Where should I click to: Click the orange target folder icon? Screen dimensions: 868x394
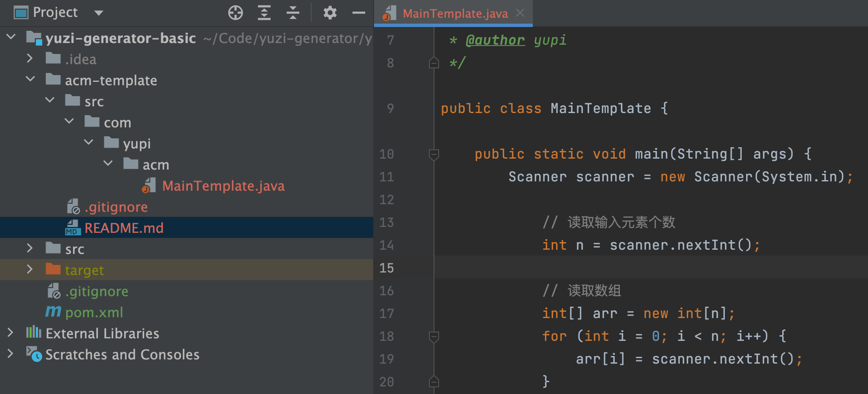[53, 269]
